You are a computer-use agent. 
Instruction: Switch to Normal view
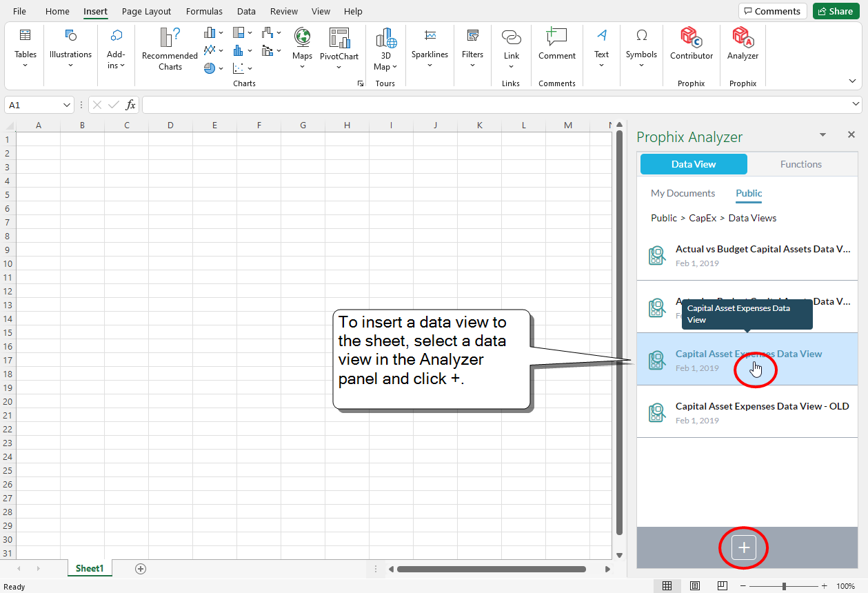(667, 586)
